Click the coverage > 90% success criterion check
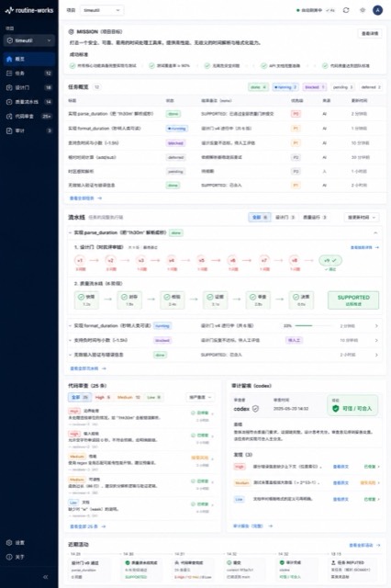The height and width of the screenshot is (588, 391). click(x=151, y=65)
